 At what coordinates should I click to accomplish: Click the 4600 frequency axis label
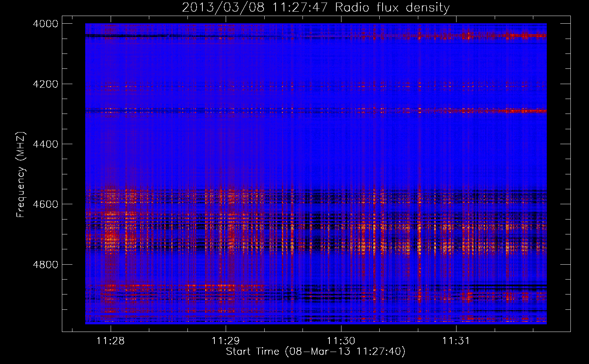tap(45, 204)
